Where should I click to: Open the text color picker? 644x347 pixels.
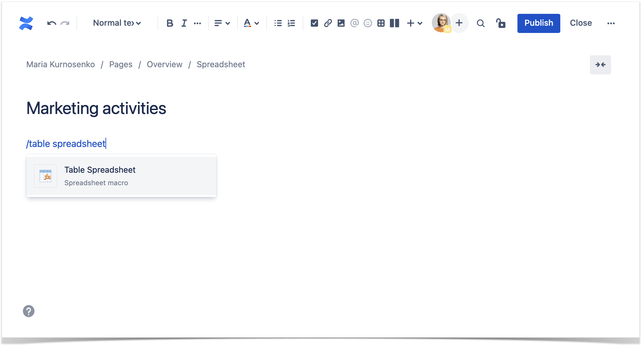pos(251,23)
